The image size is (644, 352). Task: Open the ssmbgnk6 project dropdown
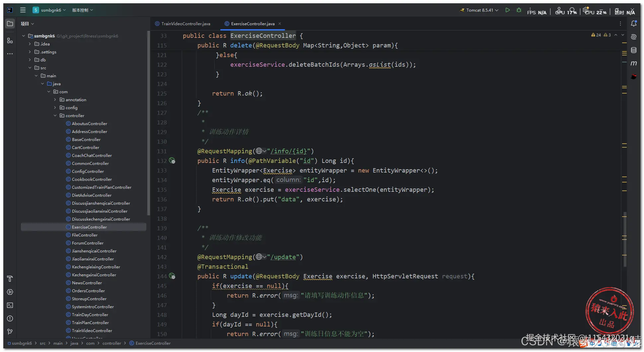click(x=49, y=10)
